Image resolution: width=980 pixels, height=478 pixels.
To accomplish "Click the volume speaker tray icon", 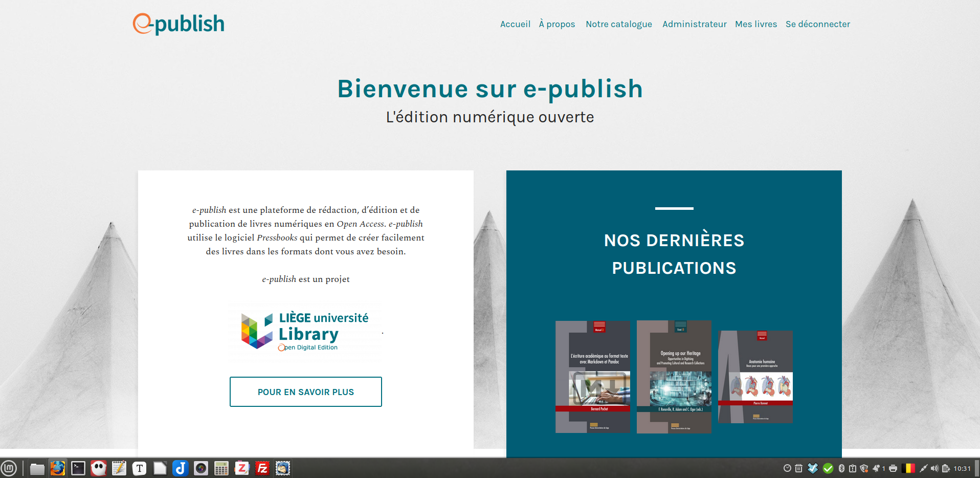I will (x=934, y=468).
